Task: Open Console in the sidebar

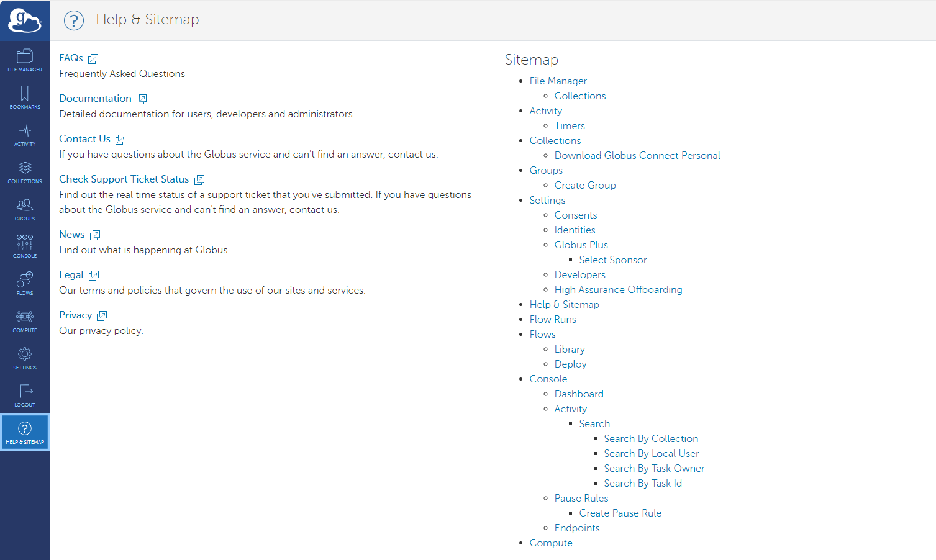Action: click(25, 246)
